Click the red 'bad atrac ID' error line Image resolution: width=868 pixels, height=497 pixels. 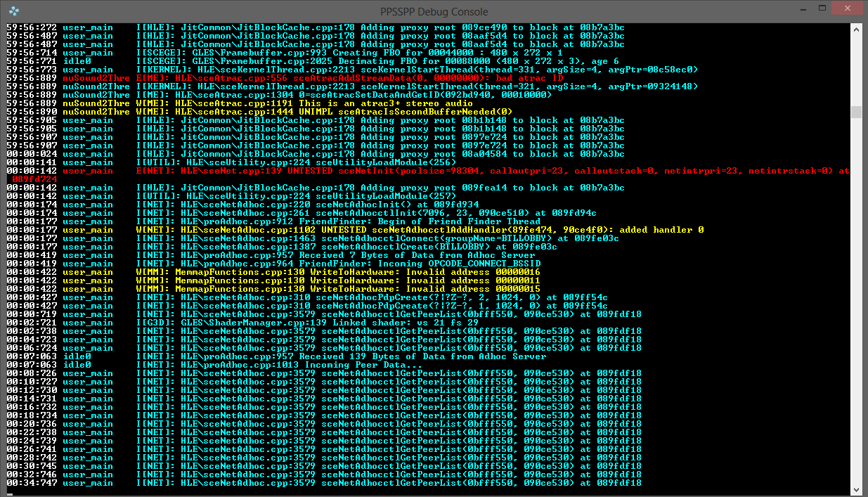pyautogui.click(x=351, y=78)
